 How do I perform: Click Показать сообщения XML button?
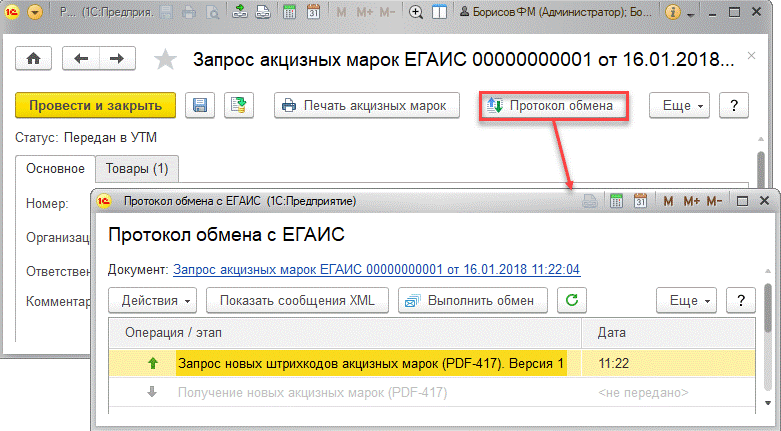[297, 300]
